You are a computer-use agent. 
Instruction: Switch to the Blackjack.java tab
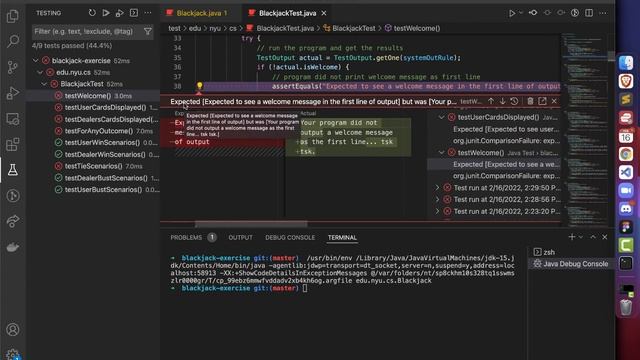tap(201, 13)
